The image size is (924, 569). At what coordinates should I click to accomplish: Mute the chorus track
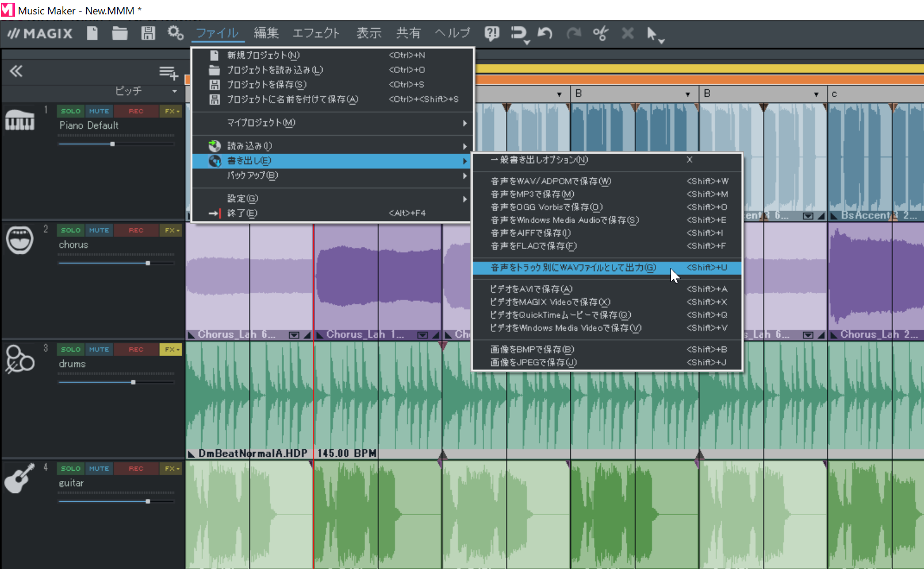(99, 230)
